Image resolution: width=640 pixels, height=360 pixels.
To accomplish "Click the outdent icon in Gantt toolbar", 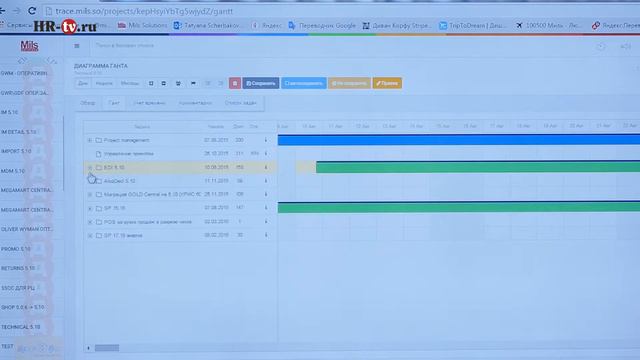I will (x=208, y=83).
